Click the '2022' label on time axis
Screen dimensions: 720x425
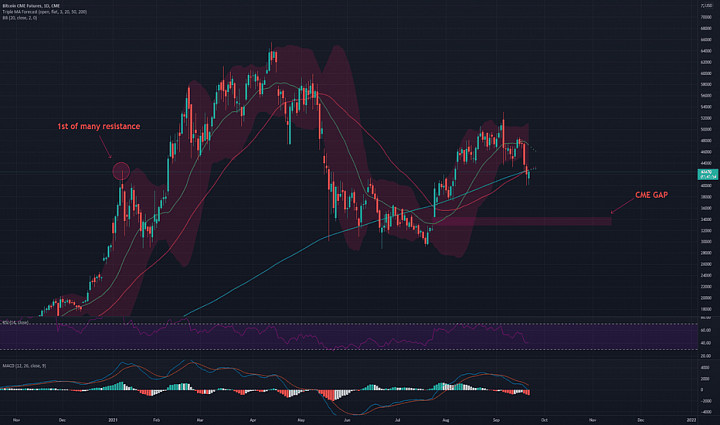[692, 420]
